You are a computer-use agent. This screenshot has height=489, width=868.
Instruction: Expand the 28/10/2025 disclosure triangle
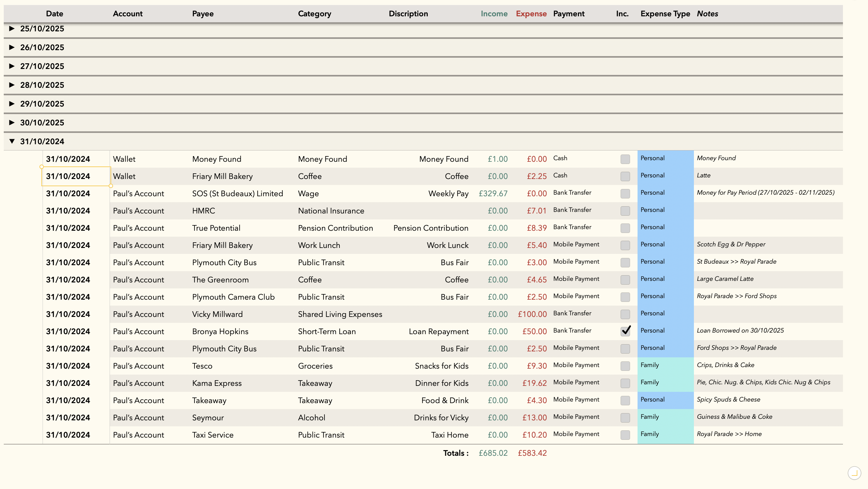(12, 85)
